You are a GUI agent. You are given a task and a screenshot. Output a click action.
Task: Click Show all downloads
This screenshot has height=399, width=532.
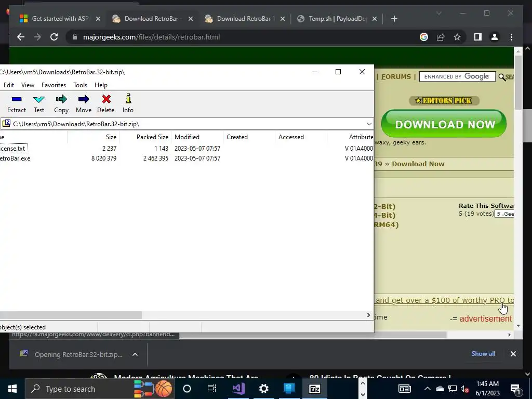coord(483,353)
